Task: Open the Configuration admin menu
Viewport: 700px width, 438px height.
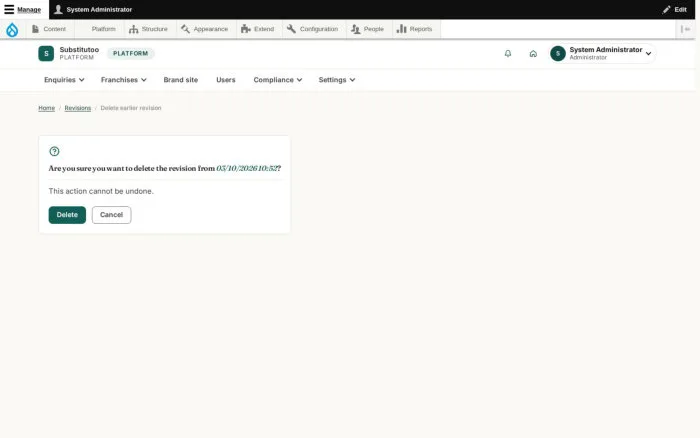Action: [312, 29]
